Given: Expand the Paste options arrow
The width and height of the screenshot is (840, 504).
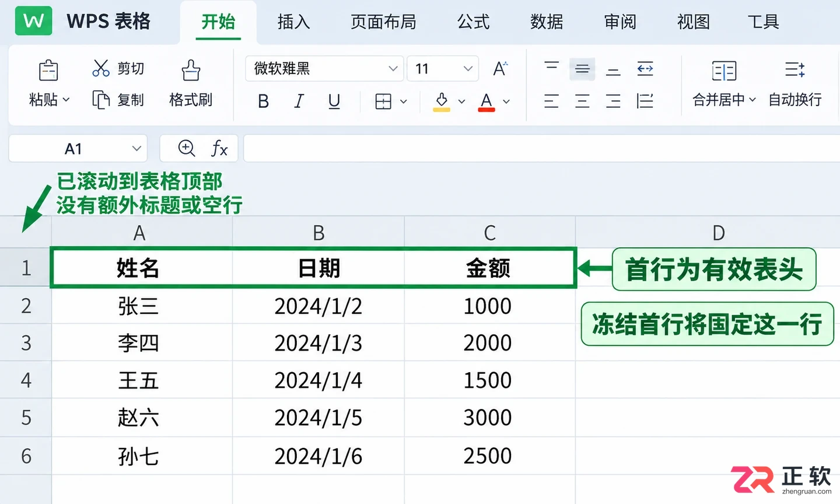Looking at the screenshot, I should pos(66,100).
